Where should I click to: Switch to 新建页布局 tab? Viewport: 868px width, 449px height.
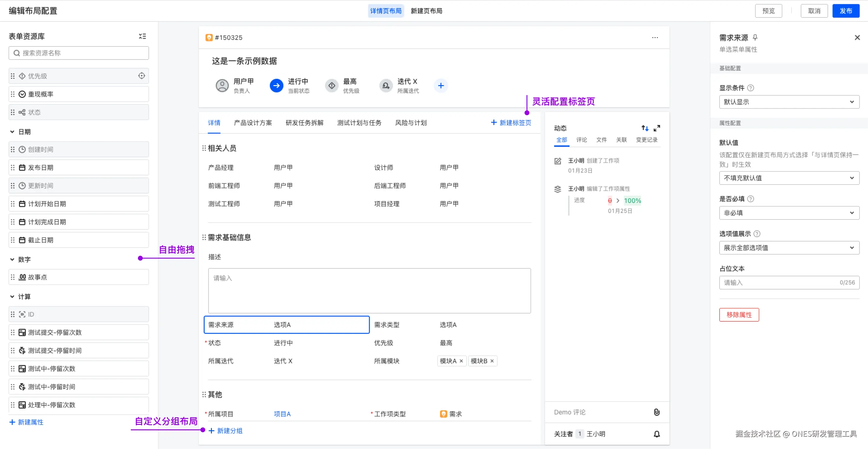[426, 11]
